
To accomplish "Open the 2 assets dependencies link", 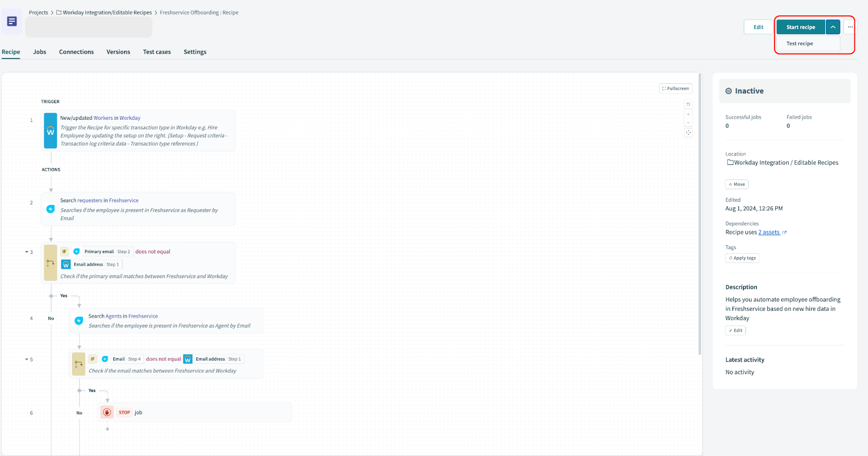I will pyautogui.click(x=769, y=233).
